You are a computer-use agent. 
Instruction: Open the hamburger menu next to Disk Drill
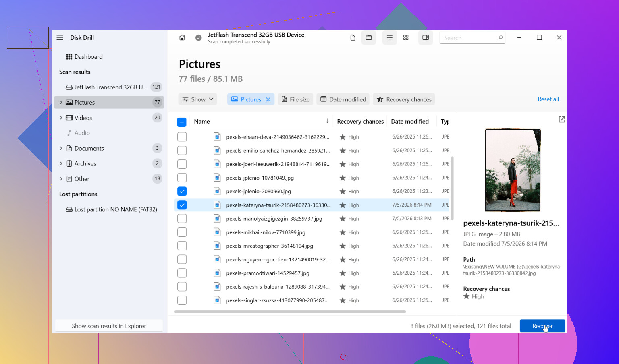pos(60,37)
